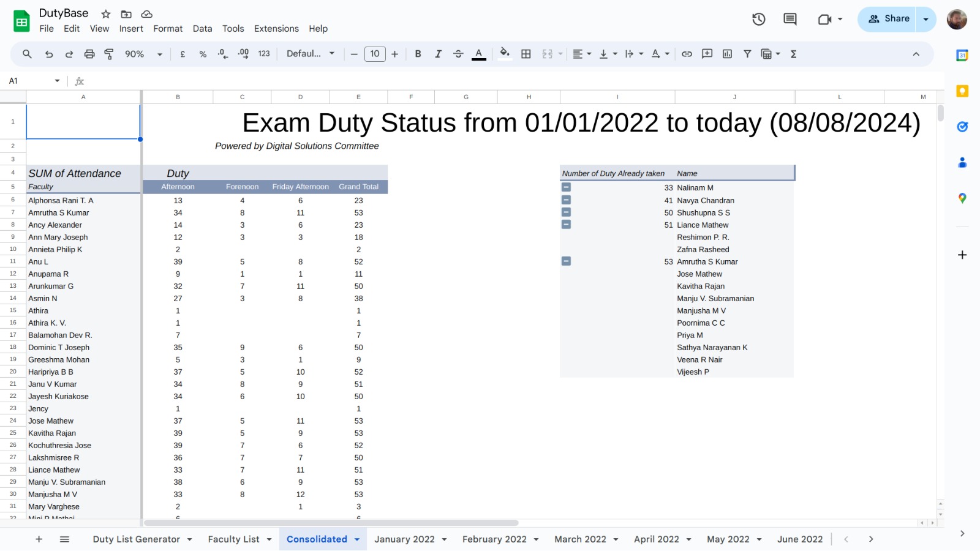Switch to the Faculty List sheet tab
The height and width of the screenshot is (551, 980).
(x=233, y=539)
